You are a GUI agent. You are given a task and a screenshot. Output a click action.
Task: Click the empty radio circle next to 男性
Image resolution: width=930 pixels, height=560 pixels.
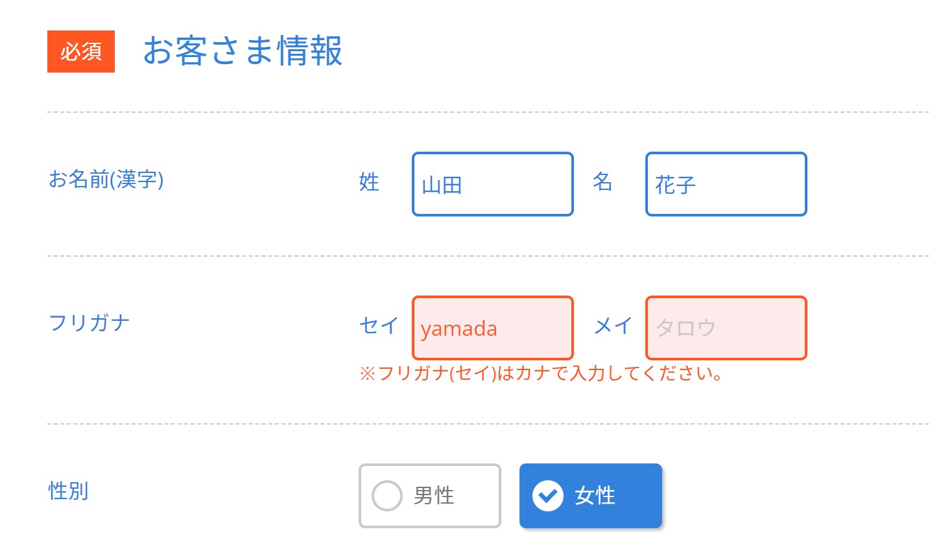point(387,495)
